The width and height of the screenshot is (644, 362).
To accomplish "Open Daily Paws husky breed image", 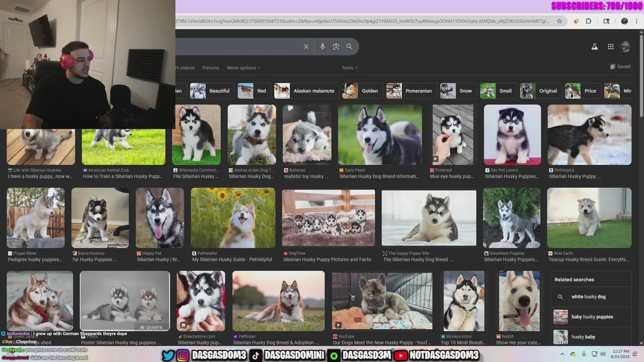I will (x=380, y=135).
